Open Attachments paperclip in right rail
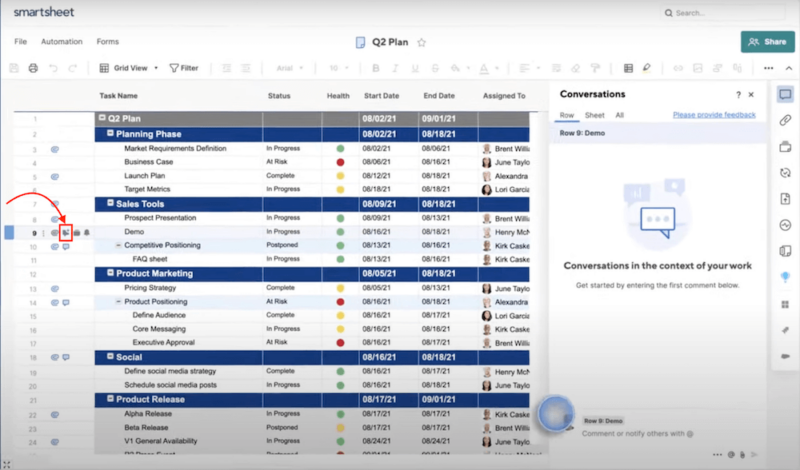 (785, 120)
